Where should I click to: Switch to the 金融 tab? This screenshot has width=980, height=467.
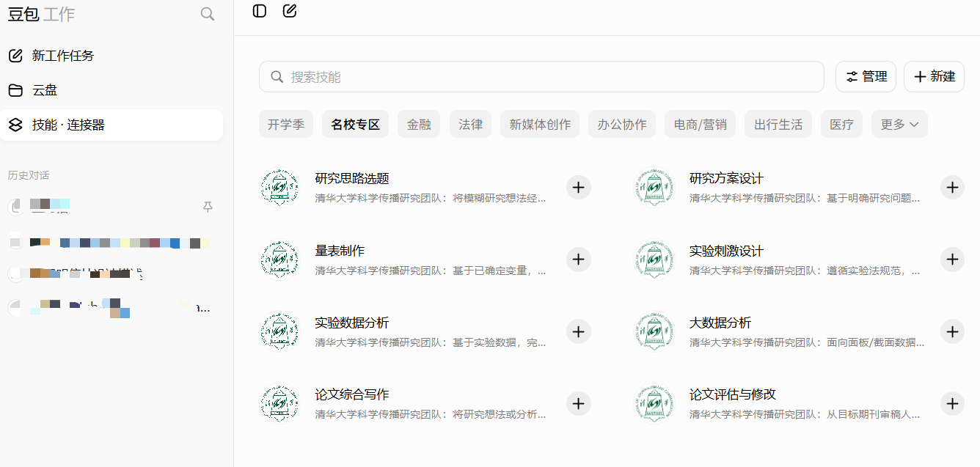tap(419, 125)
